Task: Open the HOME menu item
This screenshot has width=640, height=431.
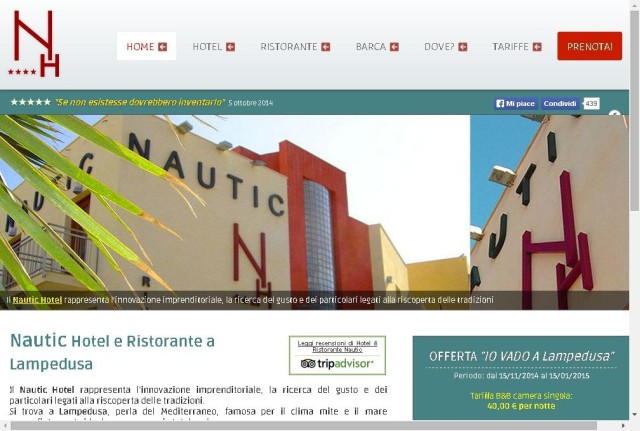Action: [x=147, y=46]
